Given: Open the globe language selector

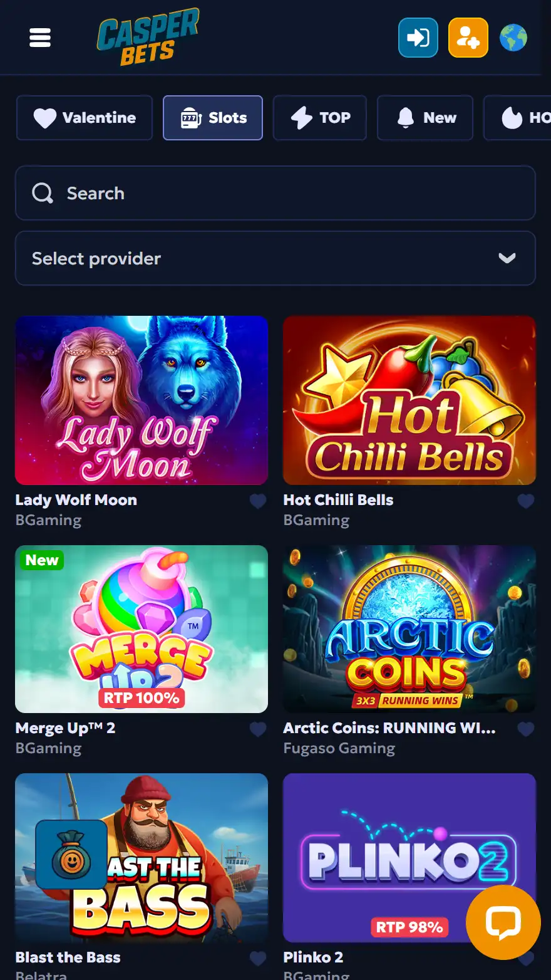Looking at the screenshot, I should click(x=513, y=38).
